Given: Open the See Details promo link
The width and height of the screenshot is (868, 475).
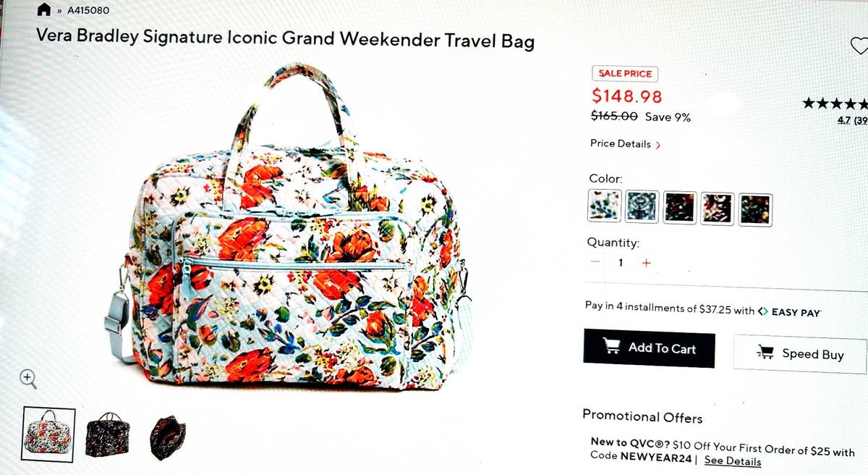Looking at the screenshot, I should click(x=732, y=461).
